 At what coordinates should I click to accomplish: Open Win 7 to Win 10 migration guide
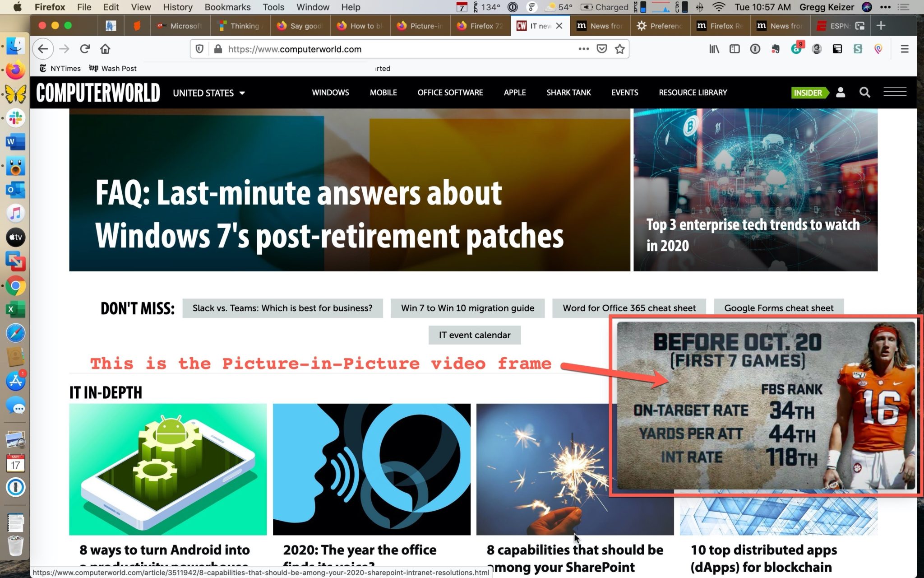coord(467,308)
